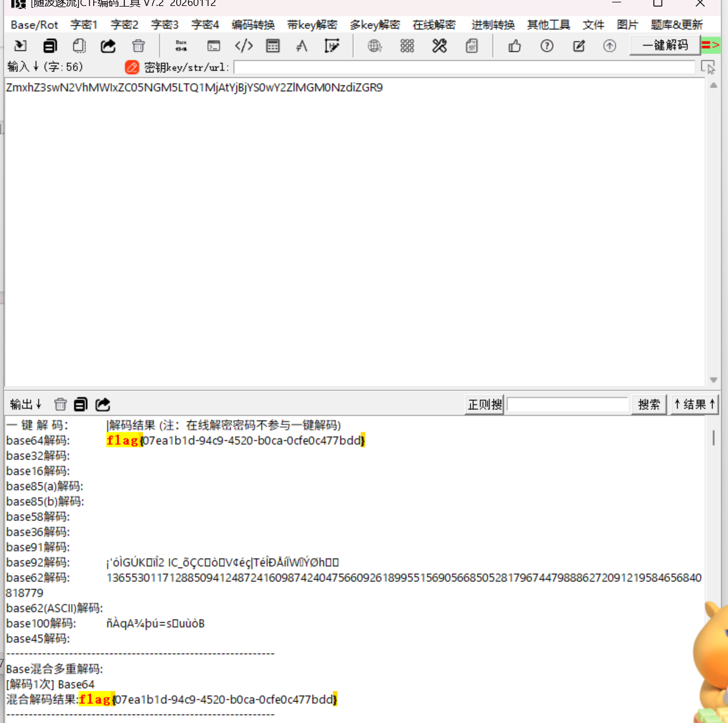Click the [解码1次] Base64 line
The height and width of the screenshot is (723, 728).
coord(50,684)
